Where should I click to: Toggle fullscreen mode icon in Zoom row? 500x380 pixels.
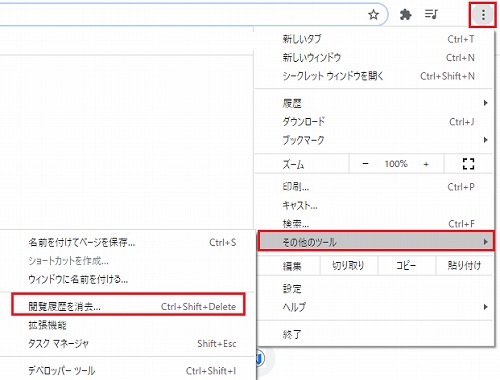pyautogui.click(x=468, y=164)
